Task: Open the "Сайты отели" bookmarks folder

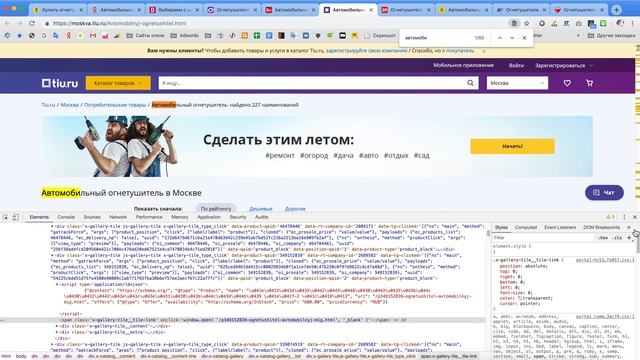Action: tap(145, 36)
